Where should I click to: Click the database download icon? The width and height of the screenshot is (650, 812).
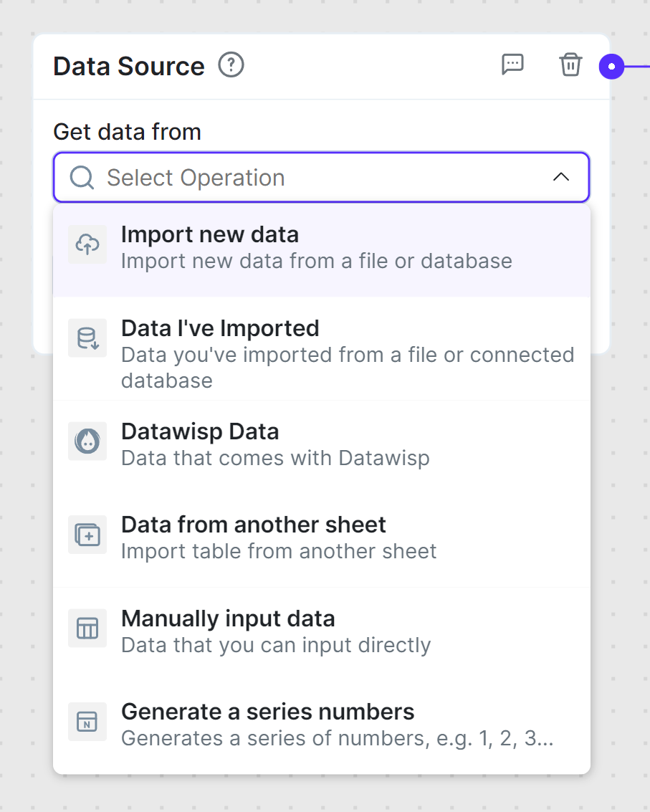coord(87,338)
